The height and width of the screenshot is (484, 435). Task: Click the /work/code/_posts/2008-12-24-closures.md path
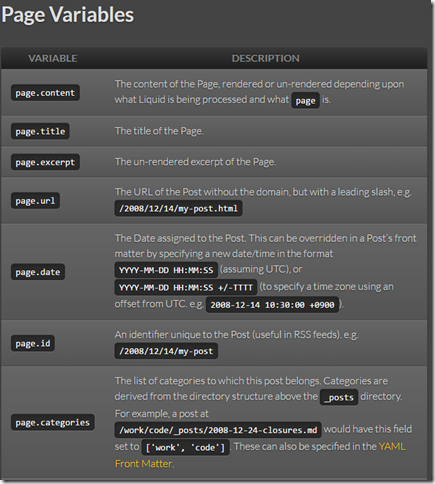[x=218, y=430]
